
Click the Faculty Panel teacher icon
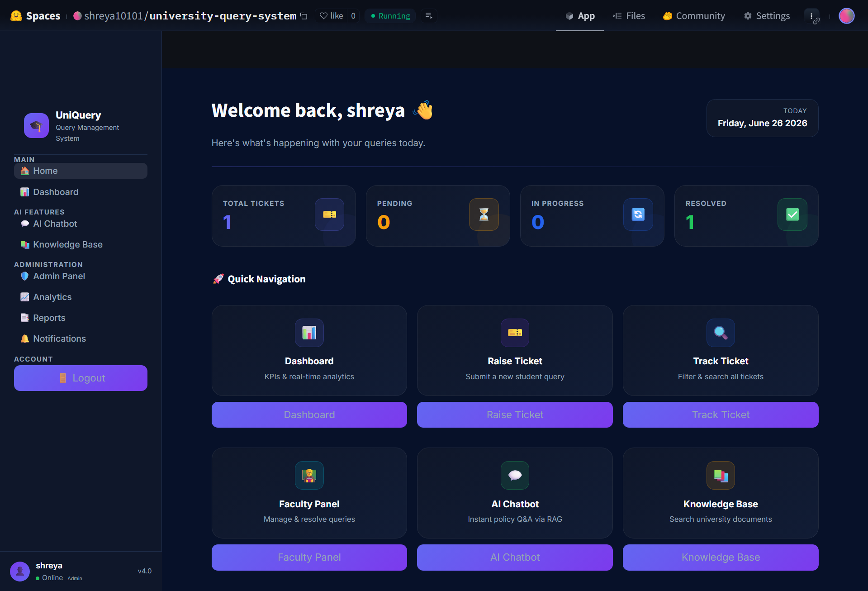pyautogui.click(x=309, y=475)
